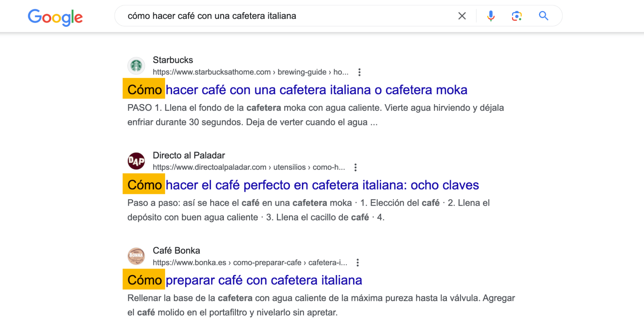644x336 pixels.
Task: Click the Directo al Paladar DAP logo
Action: point(136,161)
